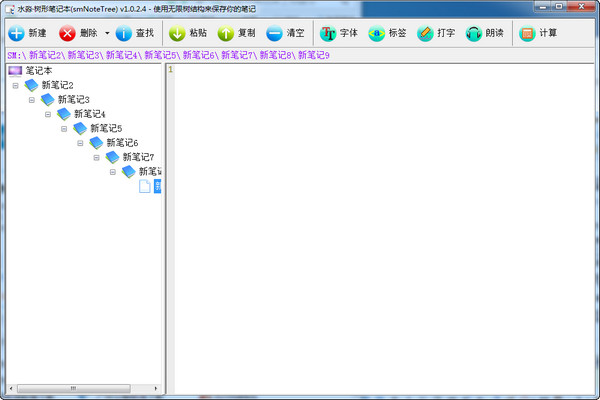Select the 新笔记6 notebook in tree
The height and width of the screenshot is (400, 600).
click(x=122, y=143)
